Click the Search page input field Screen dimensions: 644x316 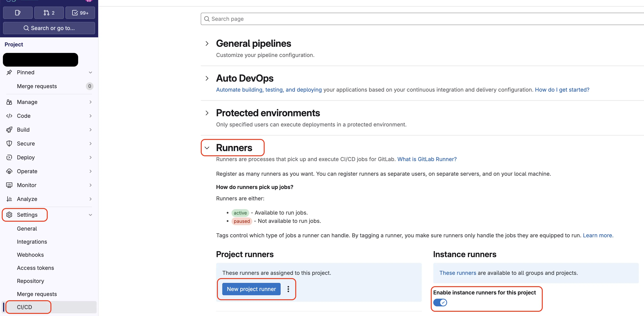pyautogui.click(x=400, y=19)
